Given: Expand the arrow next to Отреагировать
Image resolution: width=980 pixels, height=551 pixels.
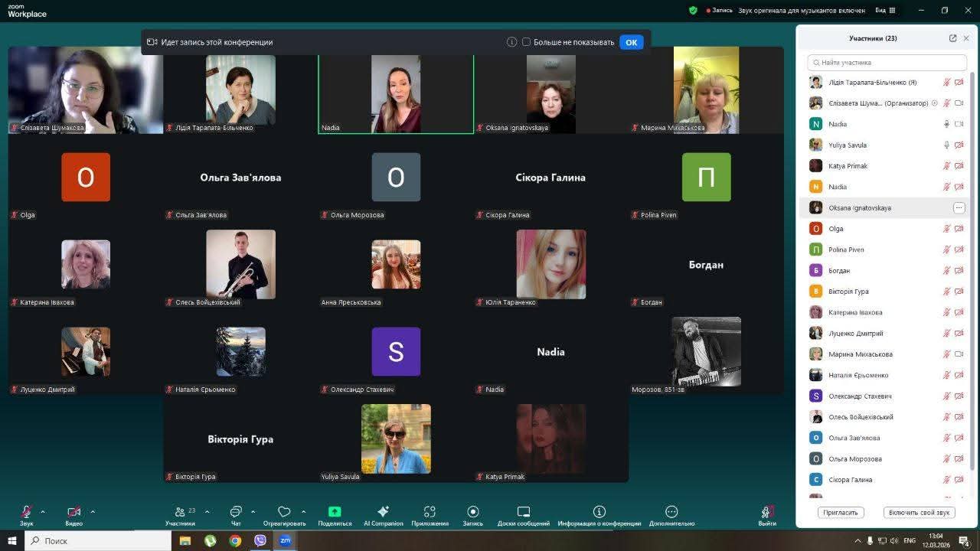Looking at the screenshot, I should tap(303, 511).
